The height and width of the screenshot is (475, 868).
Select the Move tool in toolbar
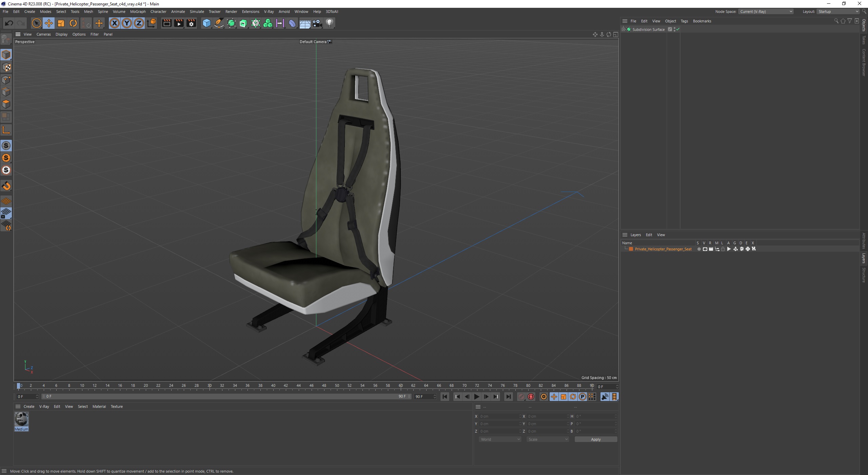[x=49, y=23]
